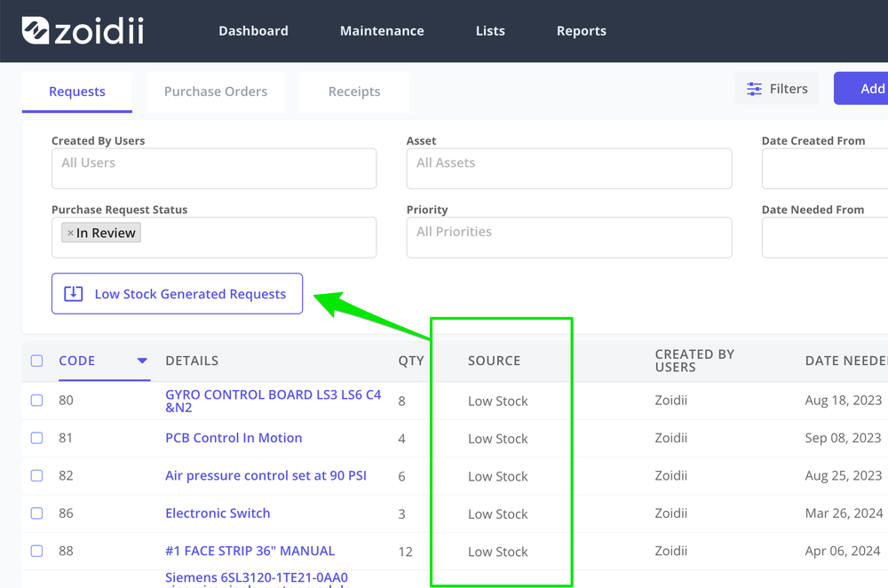This screenshot has height=588, width=888.
Task: Open the Dashboard menu
Action: [253, 30]
